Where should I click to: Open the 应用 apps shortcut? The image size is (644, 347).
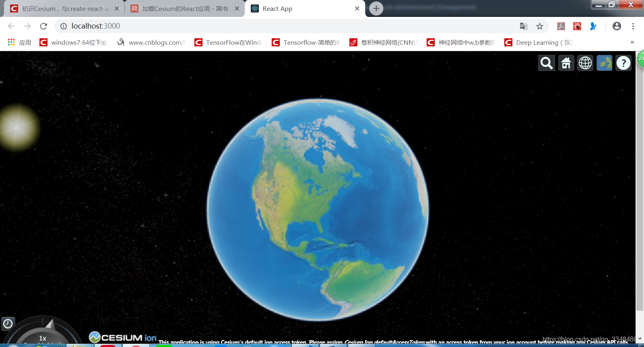19,42
